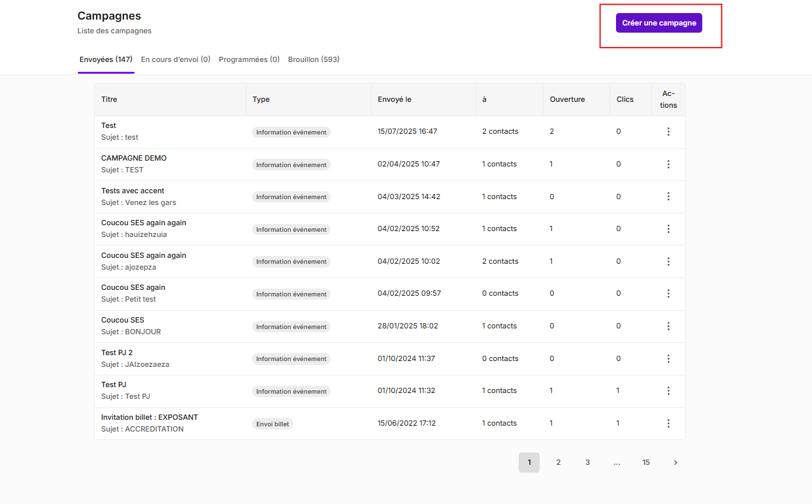Open actions menu for Tests avec accent
Screen dimensions: 812x504
pos(668,197)
